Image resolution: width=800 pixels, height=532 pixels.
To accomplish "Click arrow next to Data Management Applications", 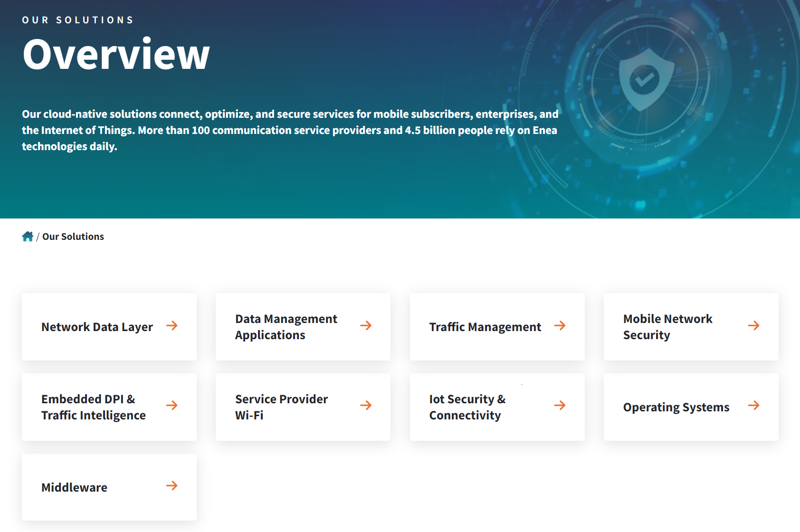I will coord(366,325).
